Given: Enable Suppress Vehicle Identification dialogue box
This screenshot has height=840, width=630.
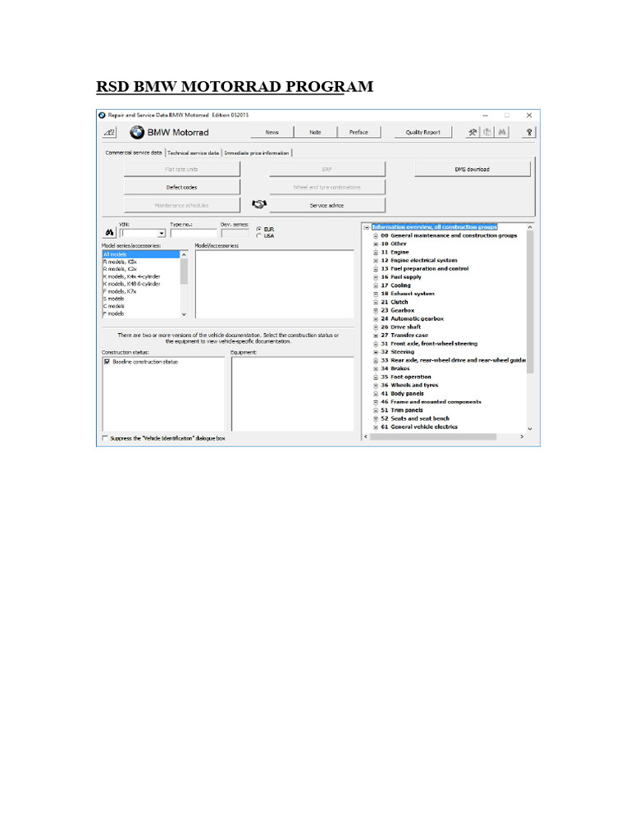Looking at the screenshot, I should coord(105,438).
